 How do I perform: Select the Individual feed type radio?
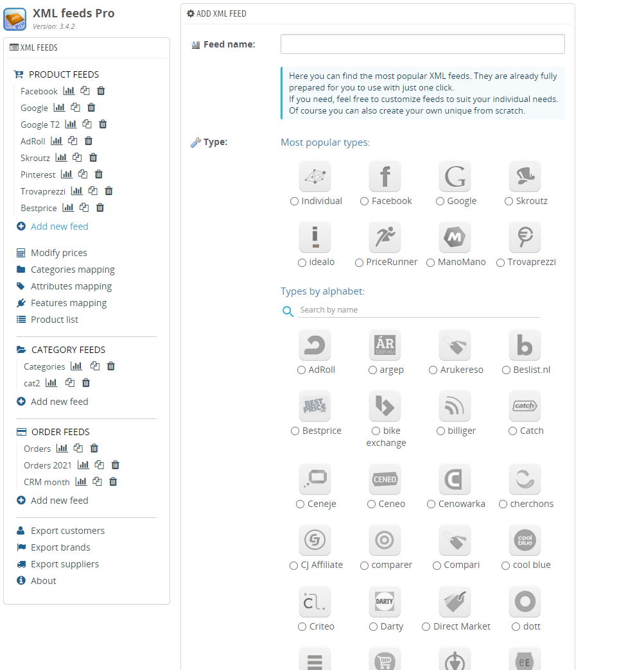click(x=294, y=202)
